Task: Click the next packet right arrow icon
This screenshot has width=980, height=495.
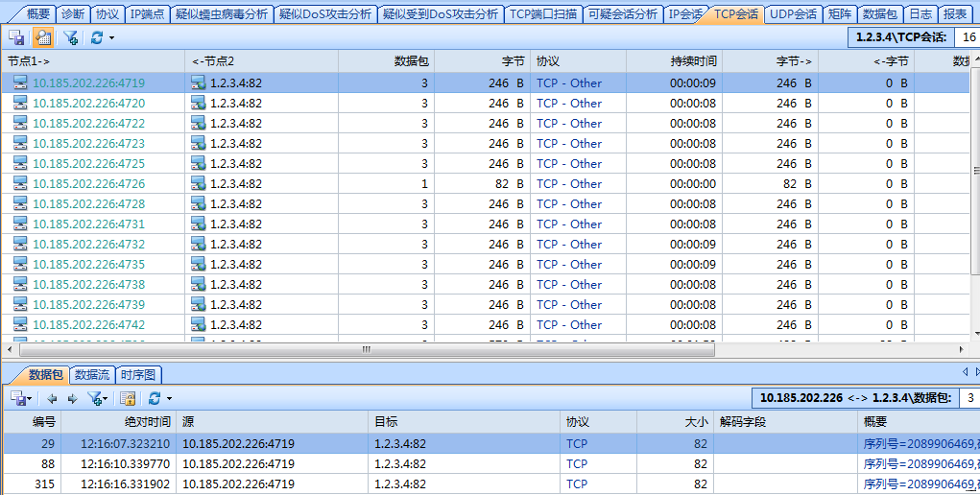Action: tap(72, 397)
